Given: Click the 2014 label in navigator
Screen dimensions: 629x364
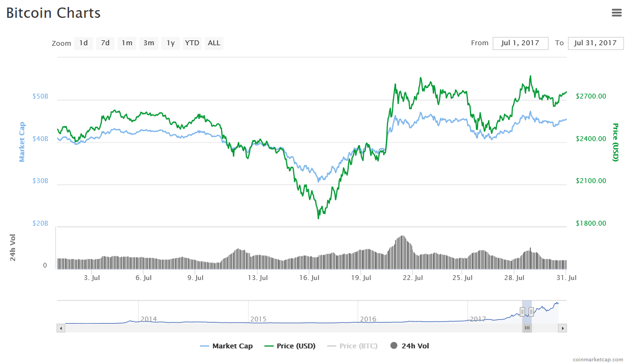Looking at the screenshot, I should pyautogui.click(x=149, y=319).
